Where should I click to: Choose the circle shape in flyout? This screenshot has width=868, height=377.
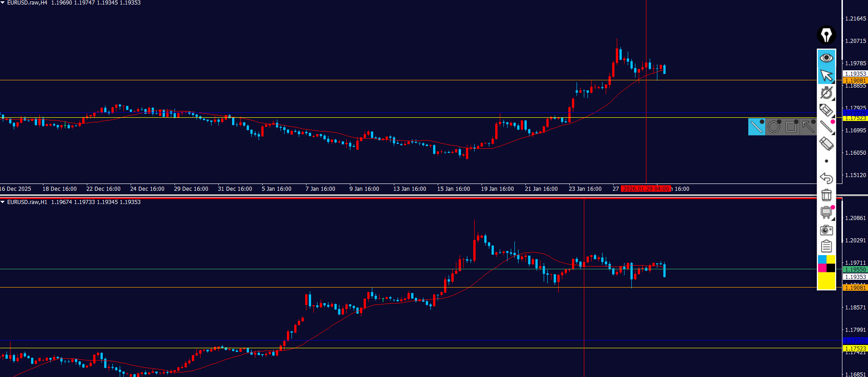(x=774, y=126)
